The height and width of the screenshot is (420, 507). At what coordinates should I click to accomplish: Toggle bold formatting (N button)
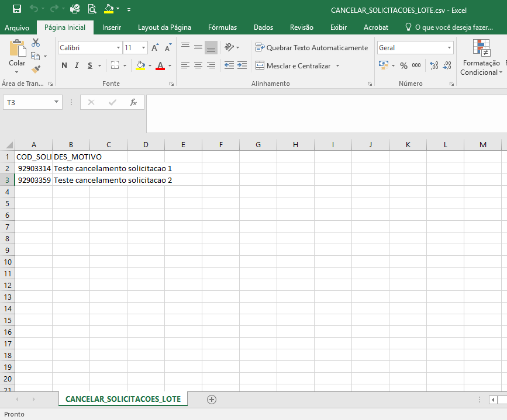64,65
